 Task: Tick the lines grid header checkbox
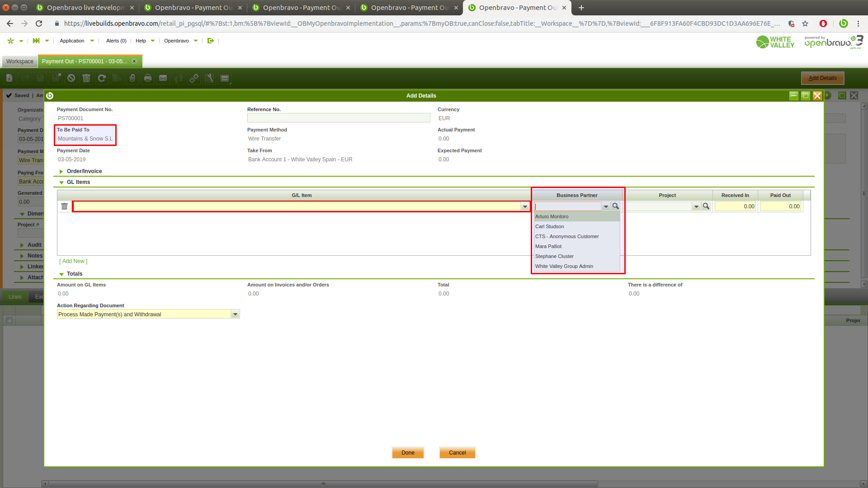click(x=9, y=320)
